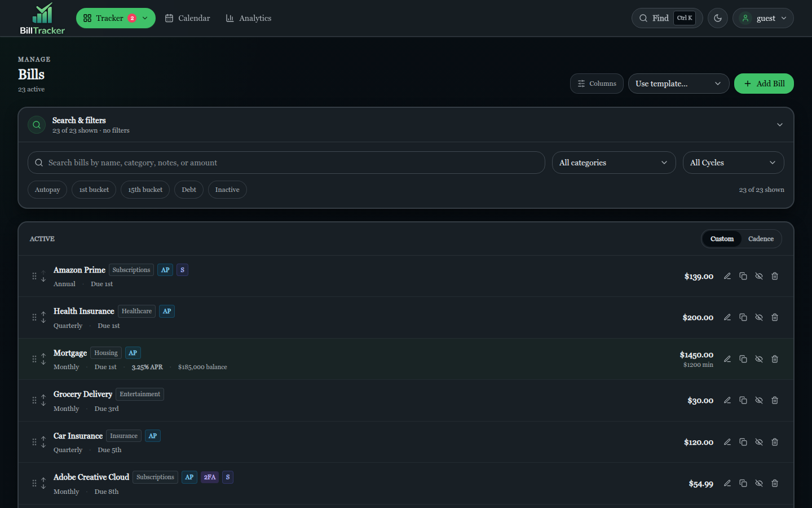Duplicate the Adobe Creative Cloud bill
812x508 pixels.
tap(743, 483)
